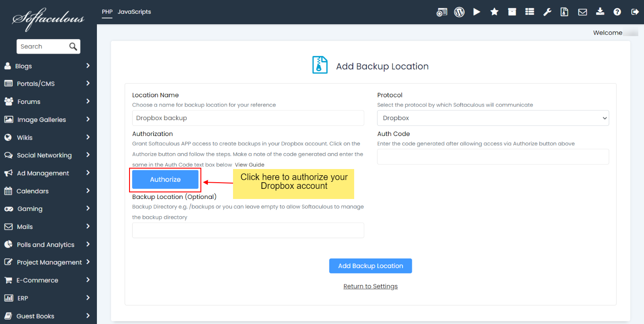Open the View Guide link
The width and height of the screenshot is (644, 324).
[x=250, y=165]
